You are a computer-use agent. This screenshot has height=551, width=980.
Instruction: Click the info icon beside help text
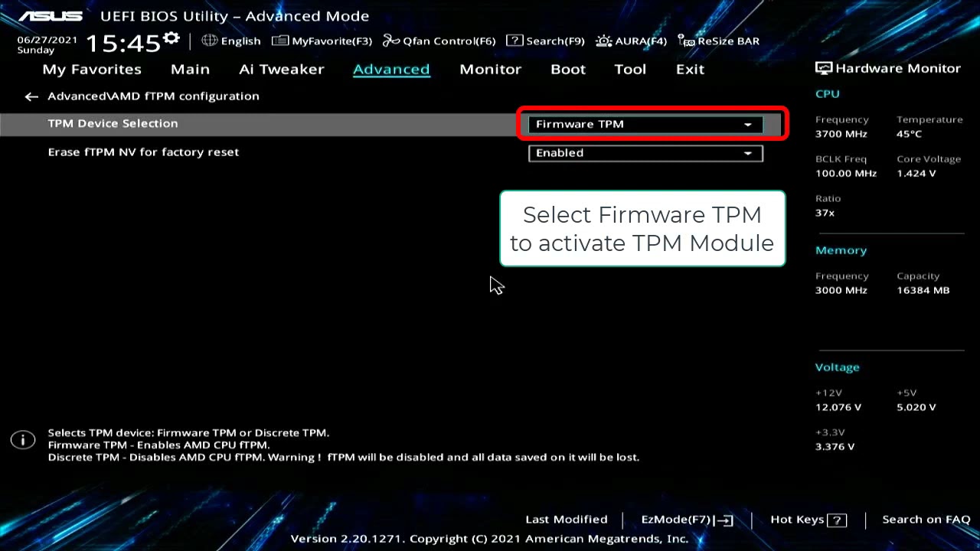[23, 439]
